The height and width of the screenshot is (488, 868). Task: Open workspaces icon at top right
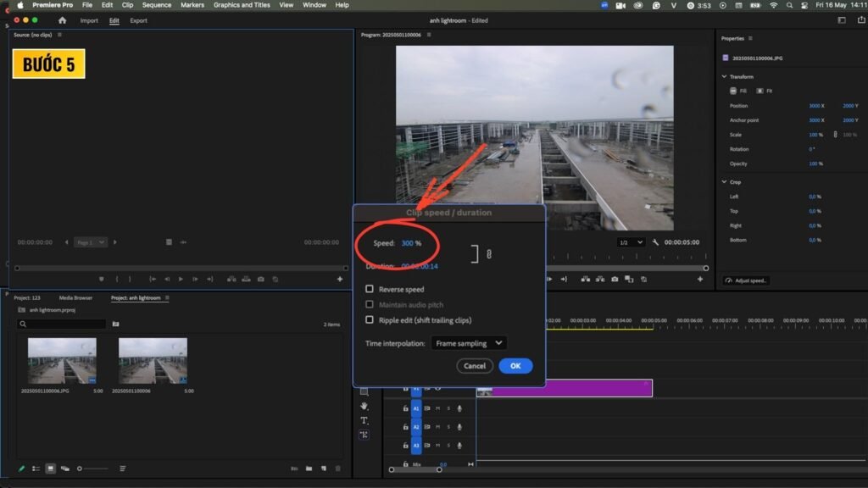tap(842, 20)
